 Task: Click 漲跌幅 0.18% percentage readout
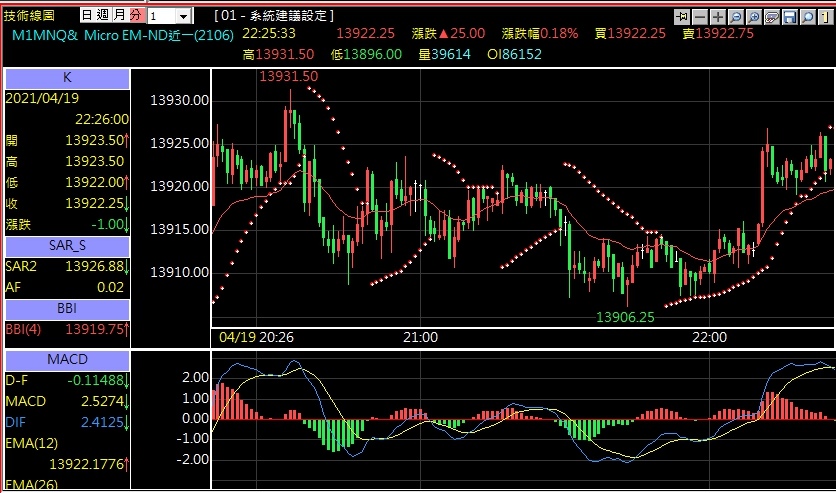(540, 34)
